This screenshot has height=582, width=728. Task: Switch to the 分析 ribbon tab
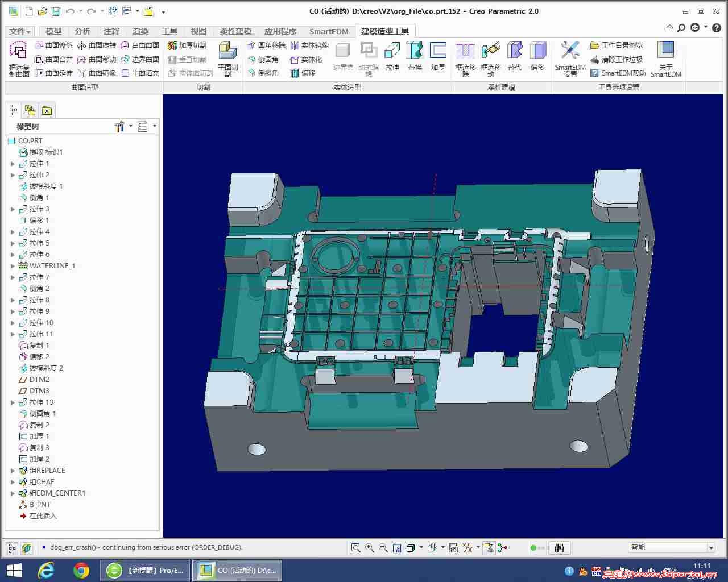82,31
